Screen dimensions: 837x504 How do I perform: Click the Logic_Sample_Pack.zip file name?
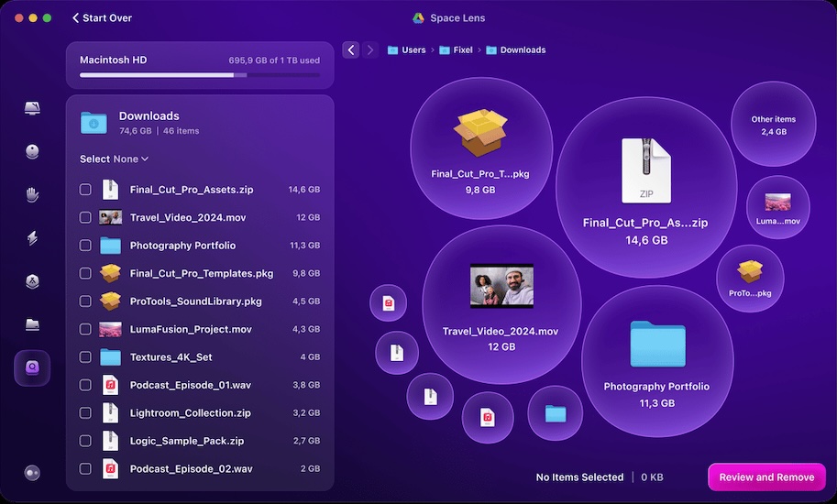point(187,441)
